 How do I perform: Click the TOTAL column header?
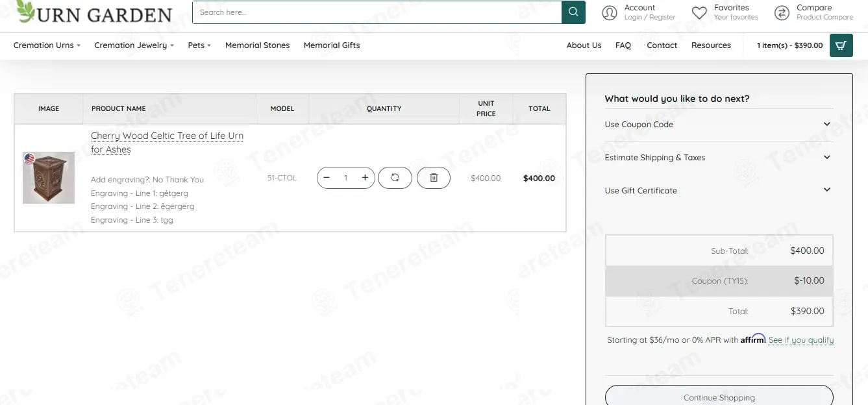[539, 108]
